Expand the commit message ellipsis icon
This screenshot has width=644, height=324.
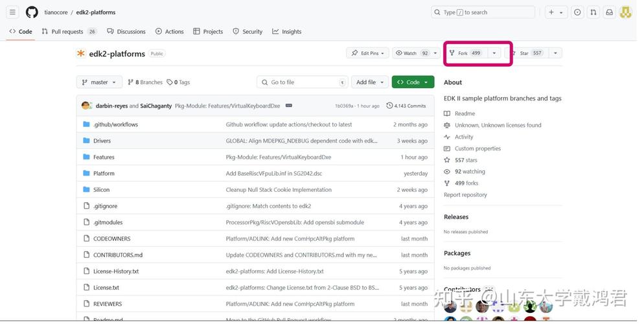(x=288, y=106)
